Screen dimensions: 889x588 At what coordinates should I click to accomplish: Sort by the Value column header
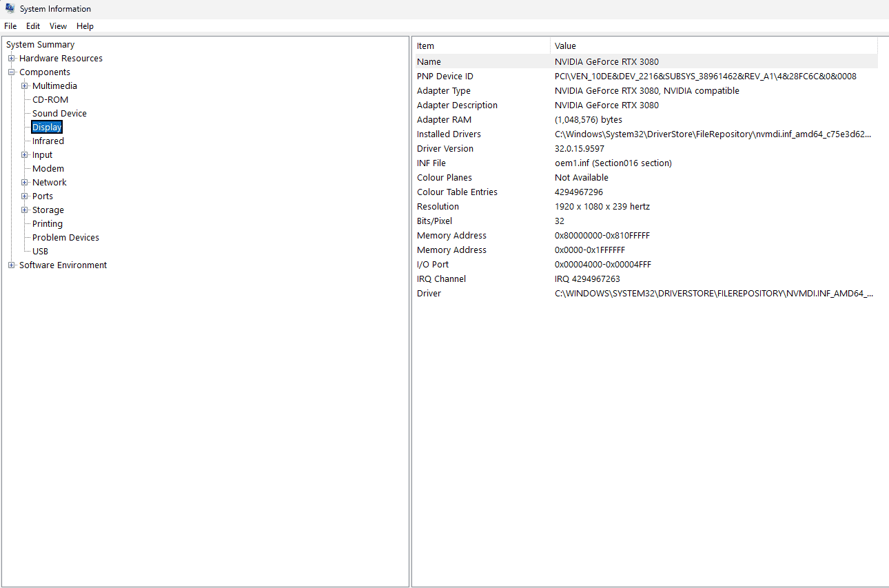[x=714, y=46]
